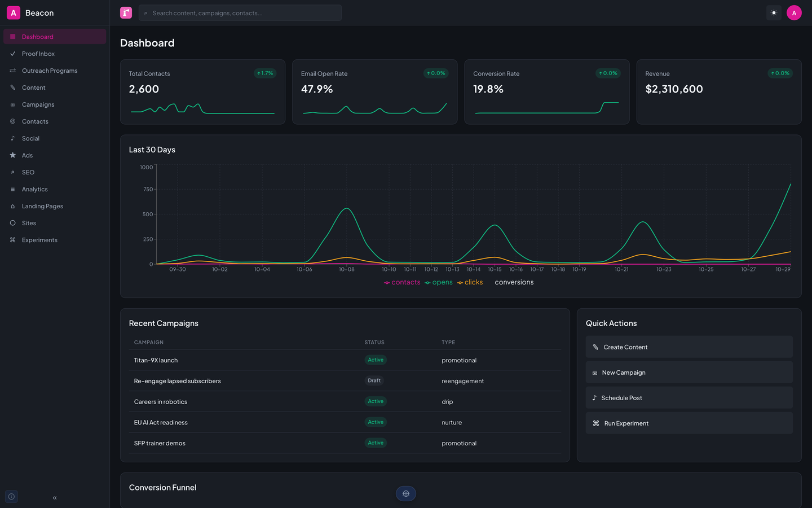The height and width of the screenshot is (508, 812).
Task: Toggle the conversions series in chart legend
Action: pyautogui.click(x=510, y=282)
